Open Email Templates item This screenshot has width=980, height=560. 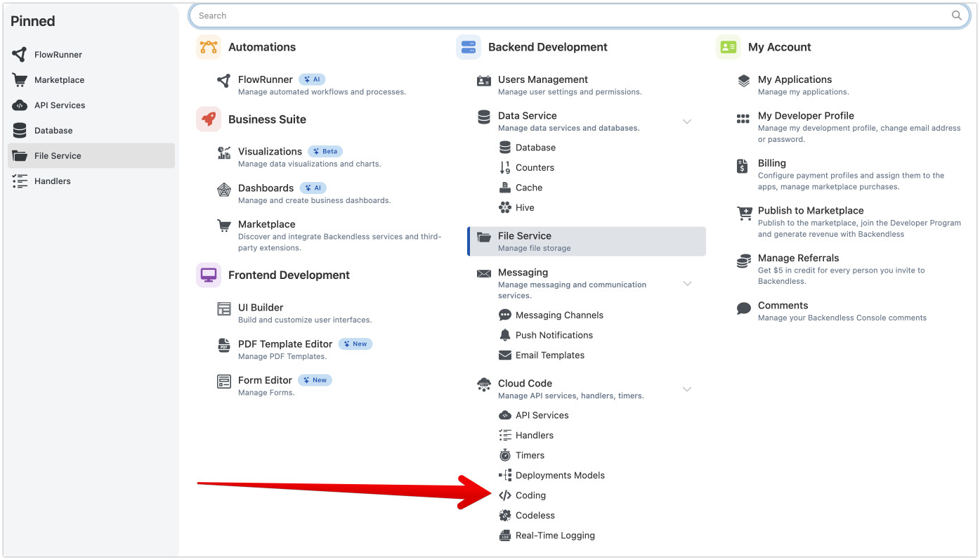click(x=550, y=356)
